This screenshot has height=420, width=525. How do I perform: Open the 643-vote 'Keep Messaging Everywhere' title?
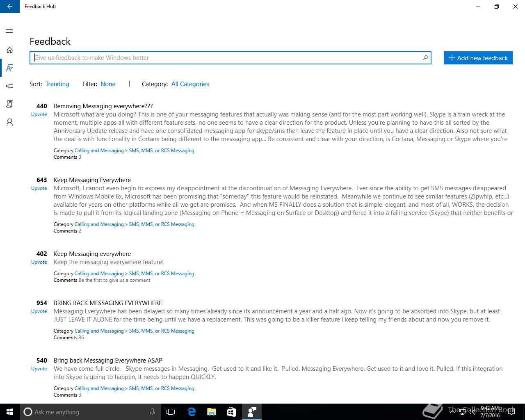pyautogui.click(x=92, y=180)
